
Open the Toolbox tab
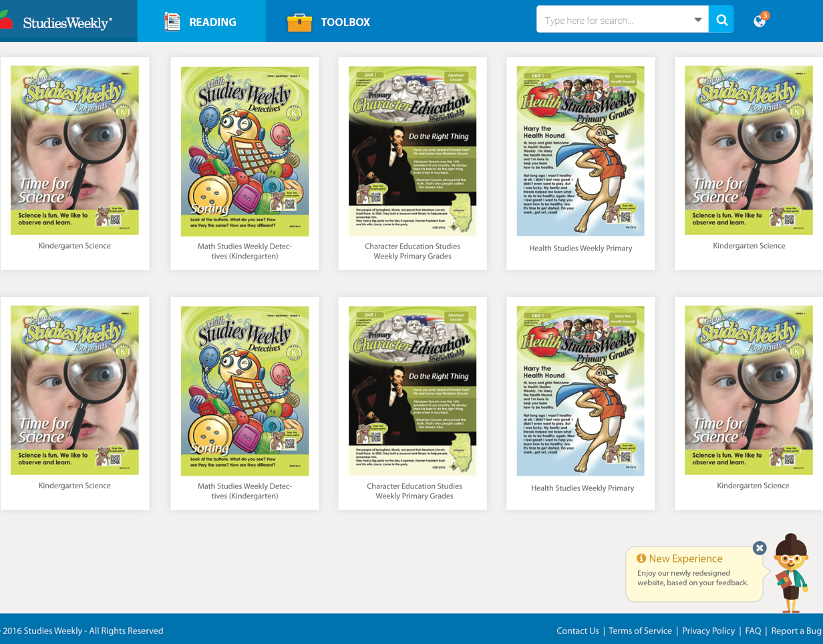pyautogui.click(x=329, y=21)
